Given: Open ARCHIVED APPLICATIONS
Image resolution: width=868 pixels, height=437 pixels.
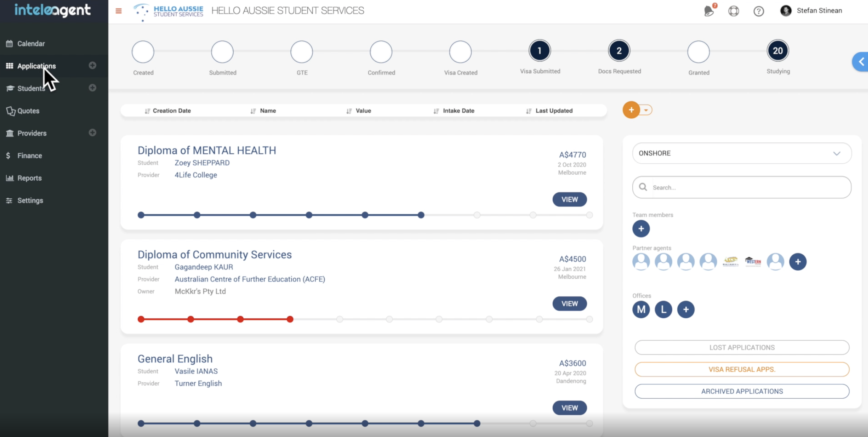Looking at the screenshot, I should pos(742,391).
